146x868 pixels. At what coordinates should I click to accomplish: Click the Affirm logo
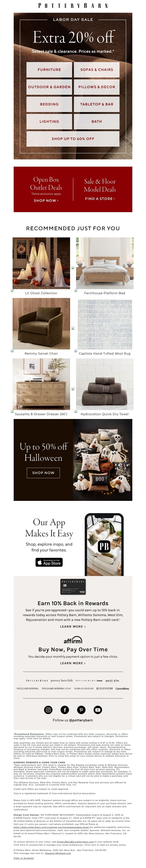(x=73, y=639)
